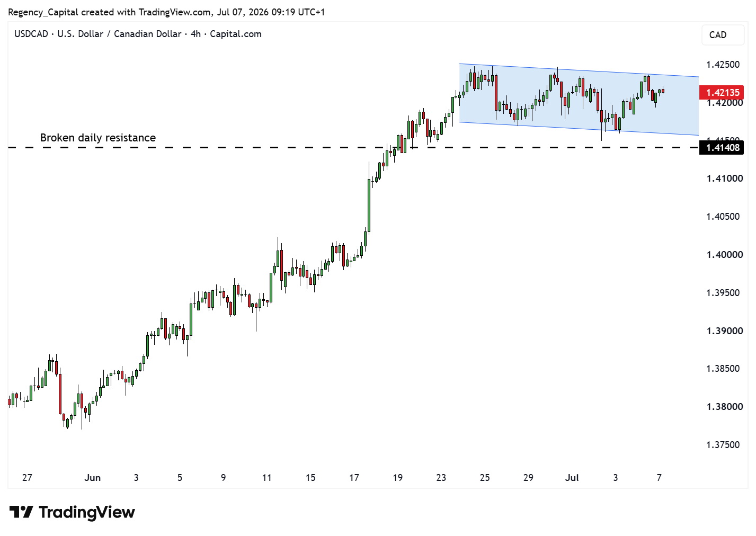The width and height of the screenshot is (756, 536).
Task: Click the dashed horizontal resistance line
Action: [353, 148]
